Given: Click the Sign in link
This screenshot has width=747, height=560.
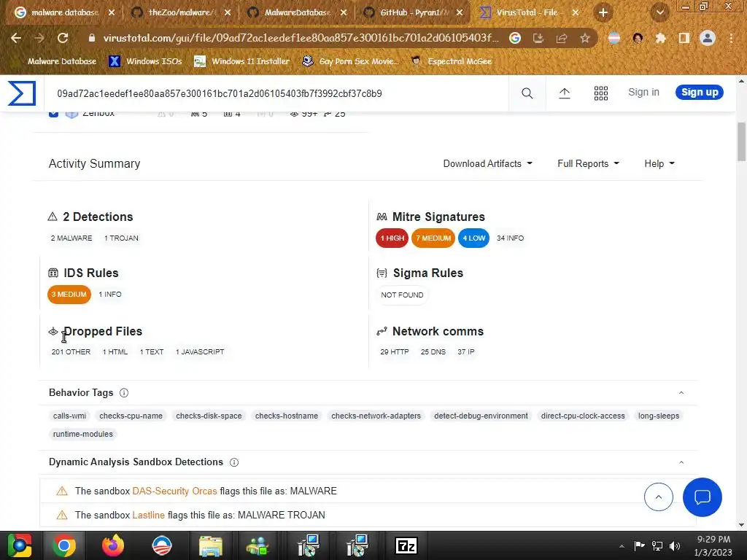Looking at the screenshot, I should point(643,93).
